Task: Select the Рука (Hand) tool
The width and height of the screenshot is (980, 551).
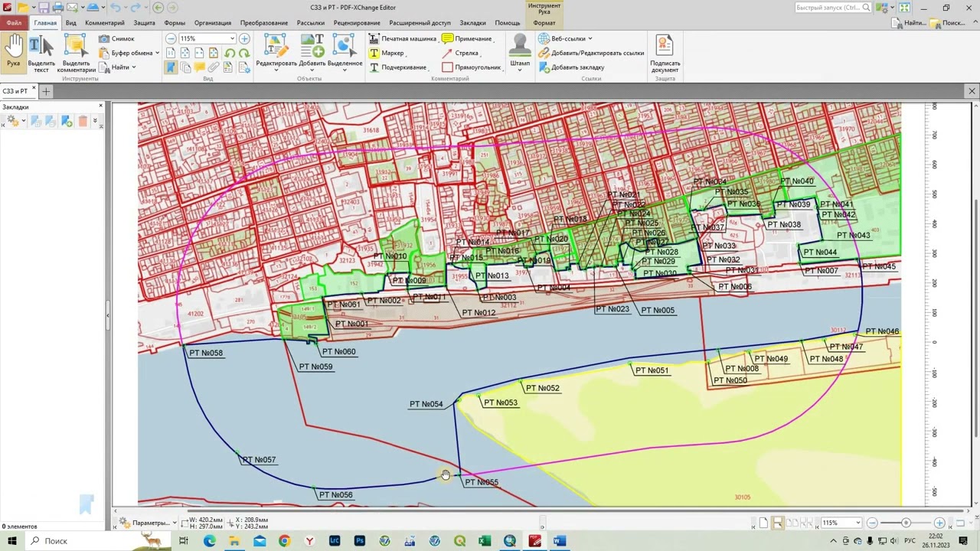Action: point(13,52)
